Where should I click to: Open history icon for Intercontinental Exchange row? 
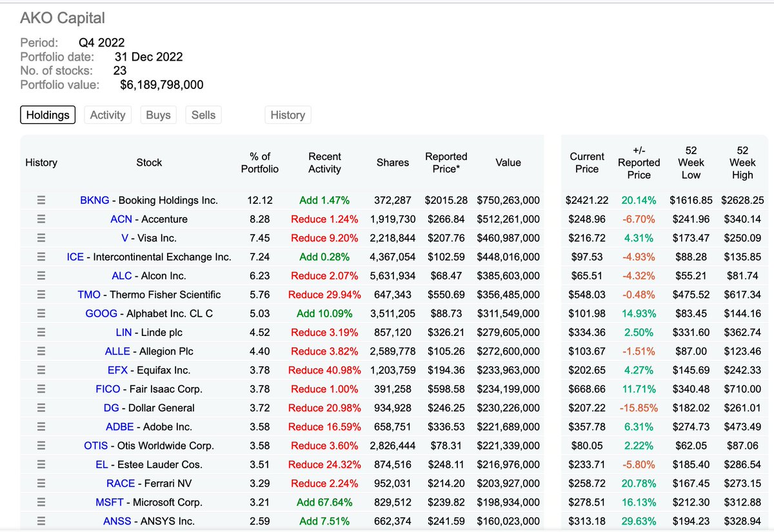(41, 257)
